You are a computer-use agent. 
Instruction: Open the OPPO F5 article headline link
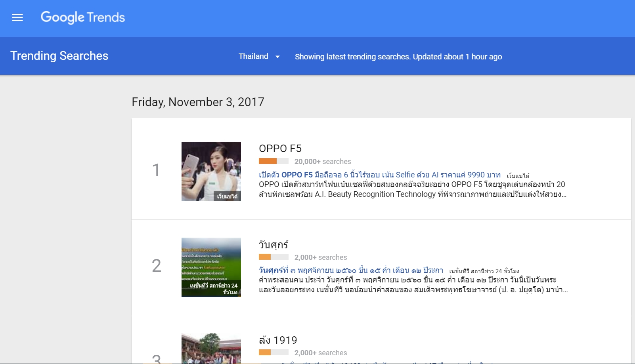pyautogui.click(x=379, y=175)
